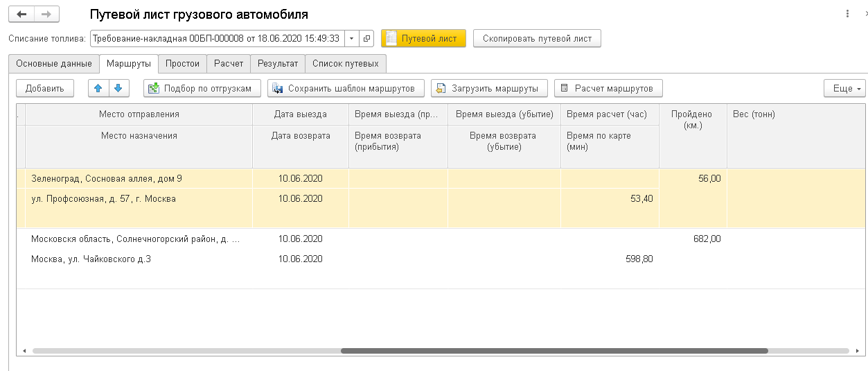Move row down with blue arrow

(x=118, y=88)
